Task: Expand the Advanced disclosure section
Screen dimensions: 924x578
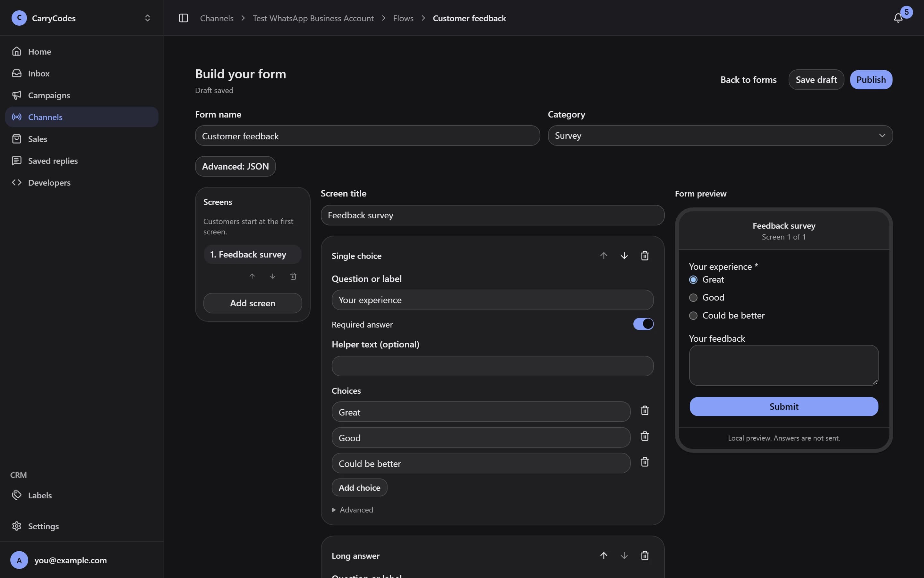Action: 352,510
